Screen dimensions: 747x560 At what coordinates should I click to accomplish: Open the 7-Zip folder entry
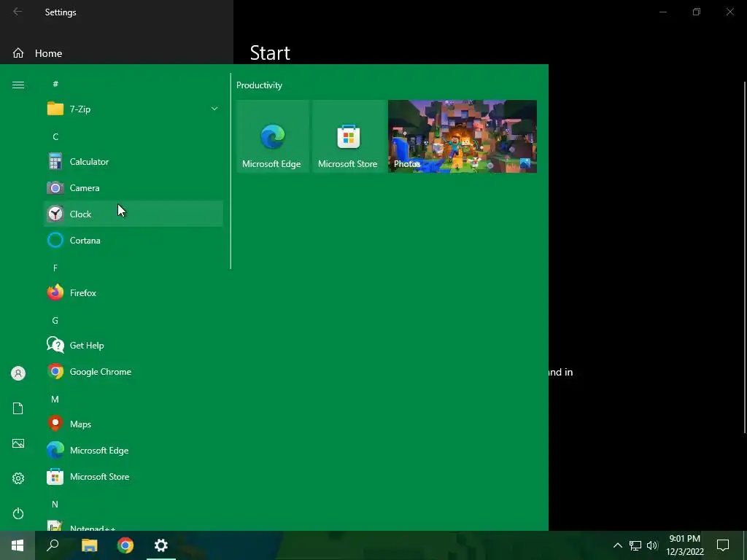pos(133,109)
